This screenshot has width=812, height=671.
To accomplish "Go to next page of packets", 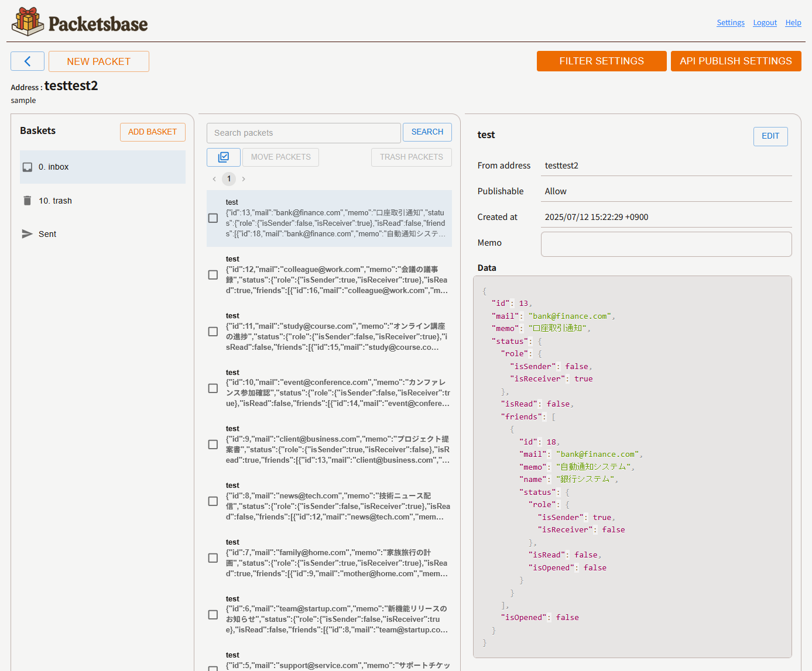I will 244,179.
